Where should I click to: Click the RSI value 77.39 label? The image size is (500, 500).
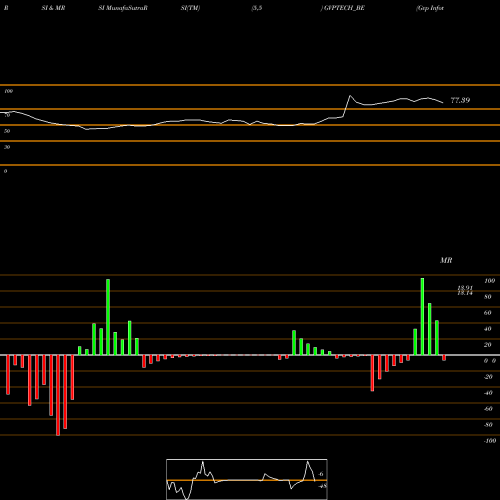pyautogui.click(x=460, y=100)
